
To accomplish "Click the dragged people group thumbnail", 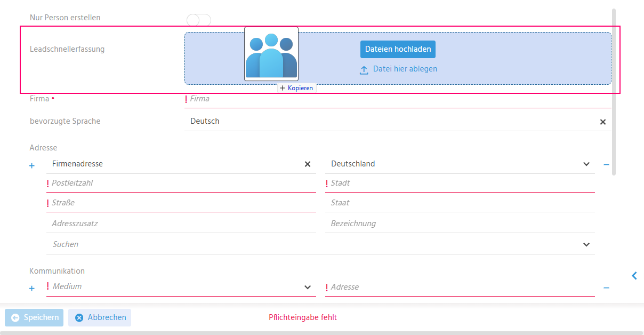I will pos(271,54).
